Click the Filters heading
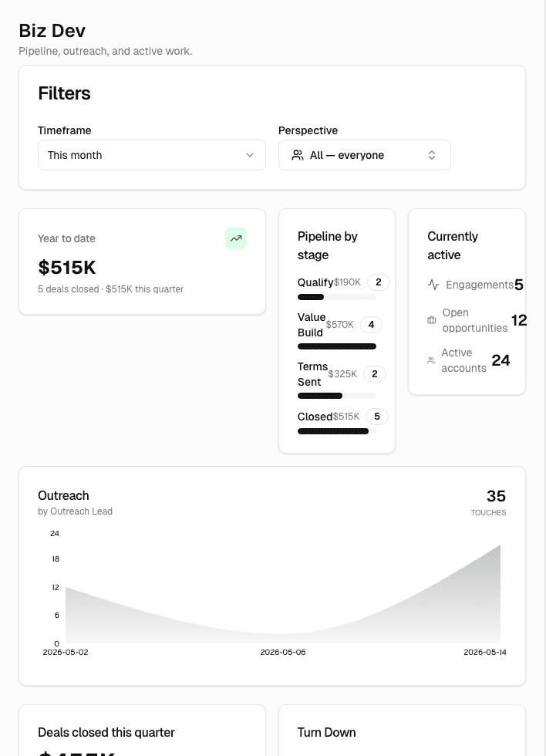546x756 pixels. click(64, 93)
